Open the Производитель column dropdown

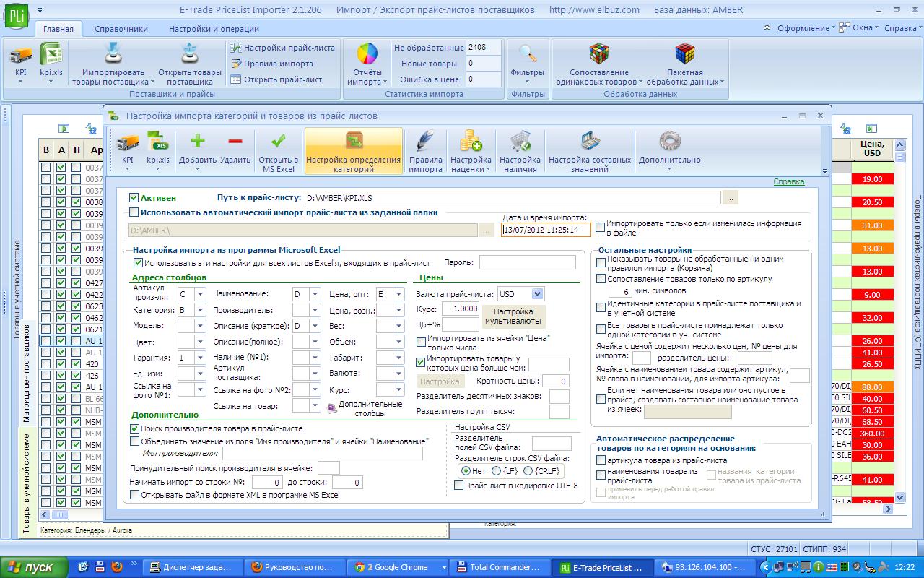315,310
